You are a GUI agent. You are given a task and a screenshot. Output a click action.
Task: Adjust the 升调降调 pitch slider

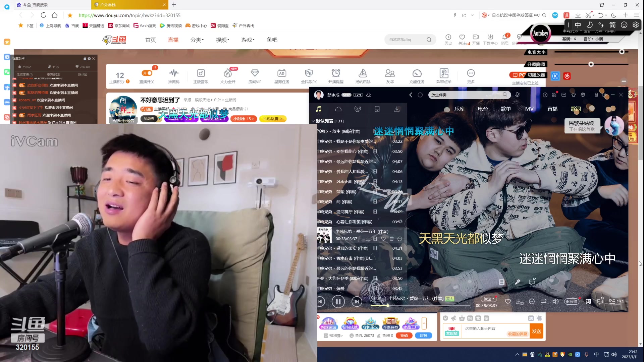pyautogui.click(x=591, y=64)
